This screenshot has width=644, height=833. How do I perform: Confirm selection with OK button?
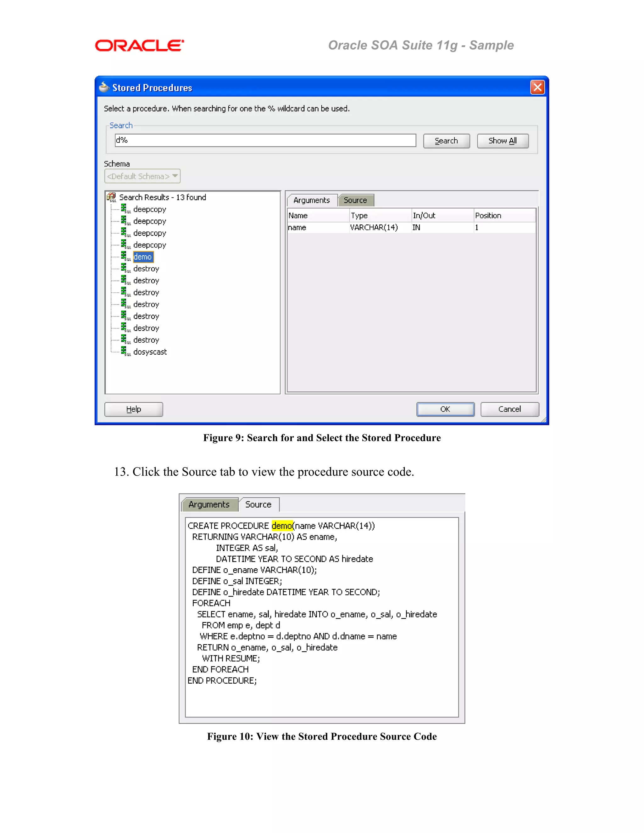[x=445, y=409]
